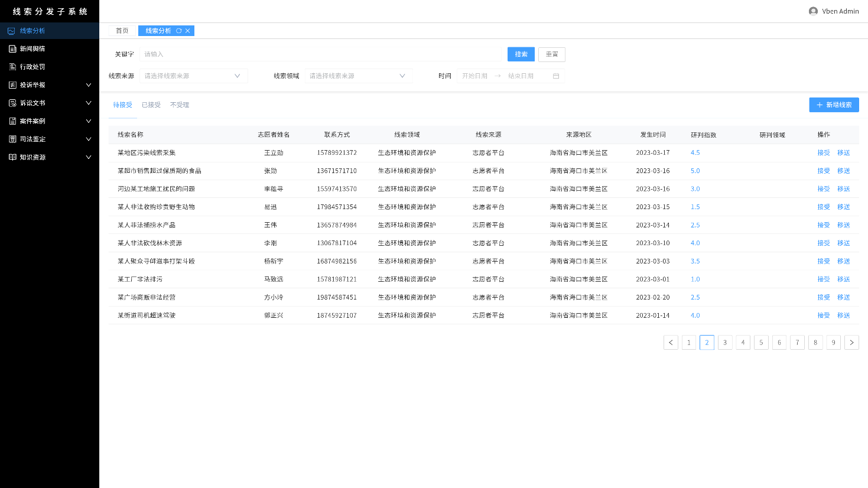The height and width of the screenshot is (488, 868).
Task: Click the 行政处罚 sidebar icon
Action: point(12,67)
